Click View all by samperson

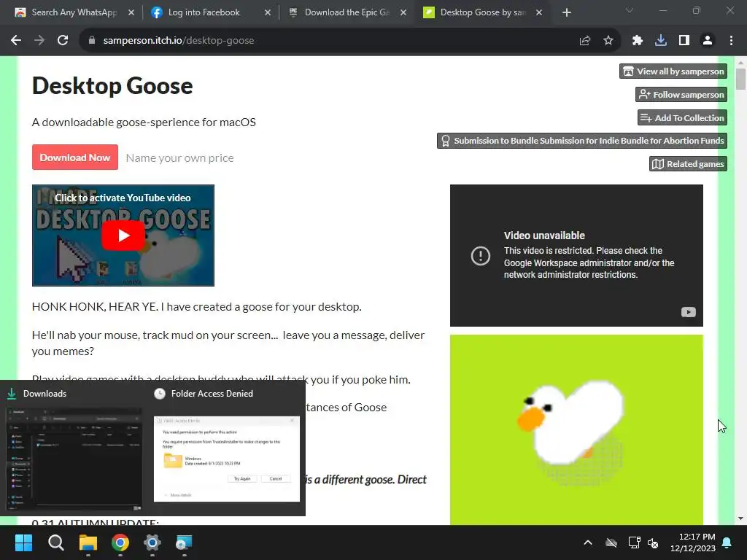click(673, 71)
